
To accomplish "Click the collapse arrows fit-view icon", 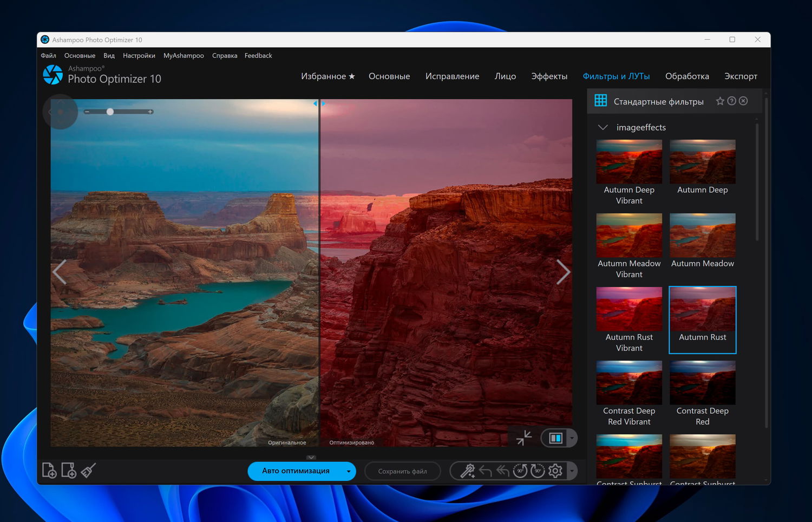I will point(524,438).
